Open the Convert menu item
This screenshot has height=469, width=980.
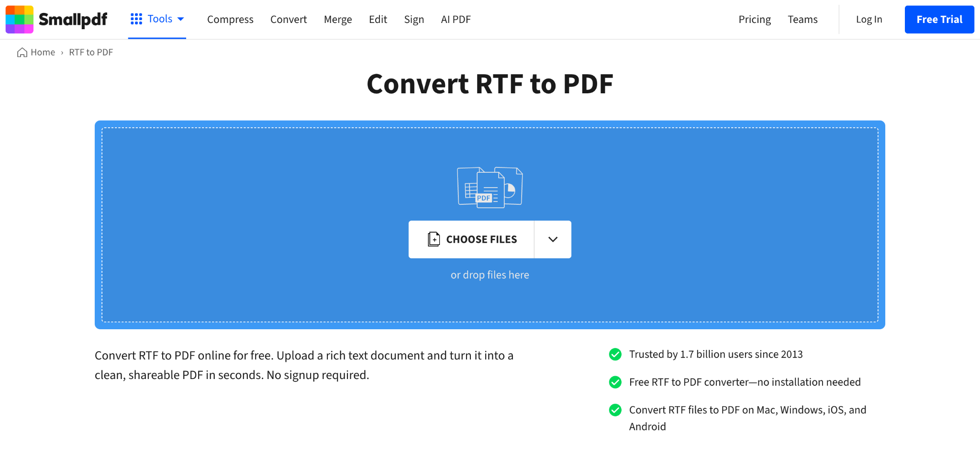[x=289, y=19]
